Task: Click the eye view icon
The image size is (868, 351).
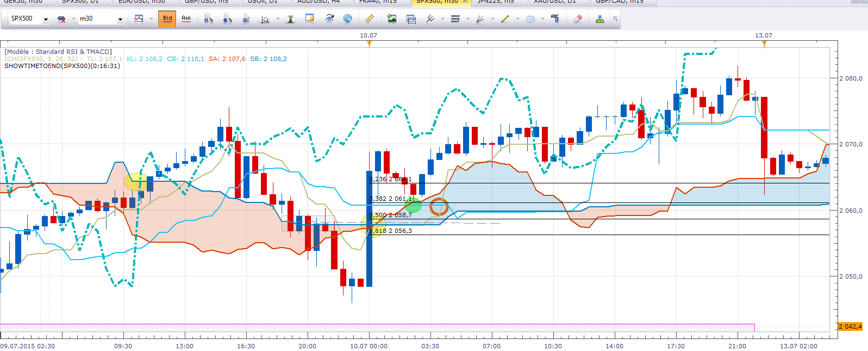Action: [329, 19]
